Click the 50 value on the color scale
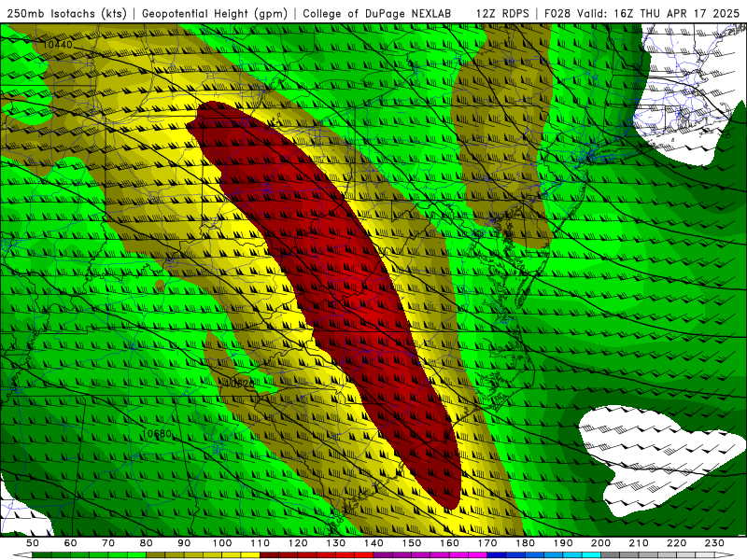The image size is (747, 560). click(33, 543)
